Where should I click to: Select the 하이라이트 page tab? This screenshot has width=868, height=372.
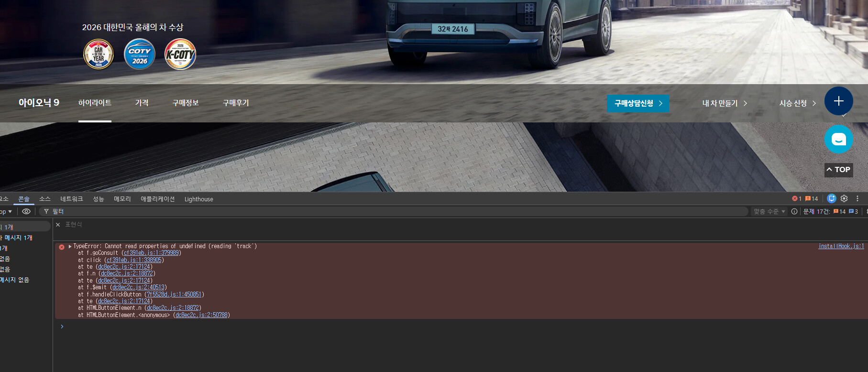pyautogui.click(x=95, y=103)
